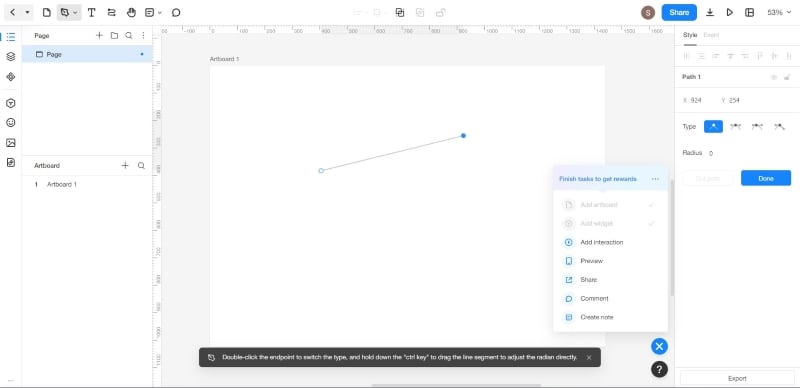Open the outline list sidebar panel
Screen dimensions: 800x388
pyautogui.click(x=11, y=37)
